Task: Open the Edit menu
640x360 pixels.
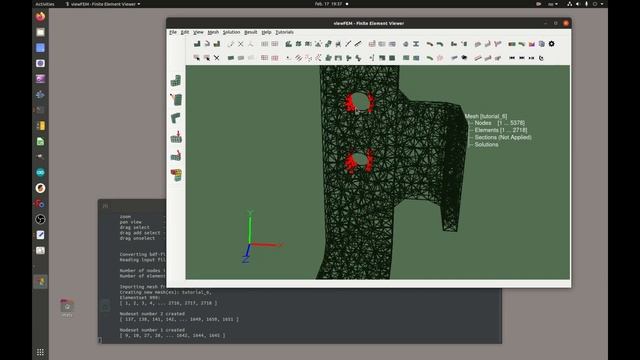Action: click(x=184, y=32)
